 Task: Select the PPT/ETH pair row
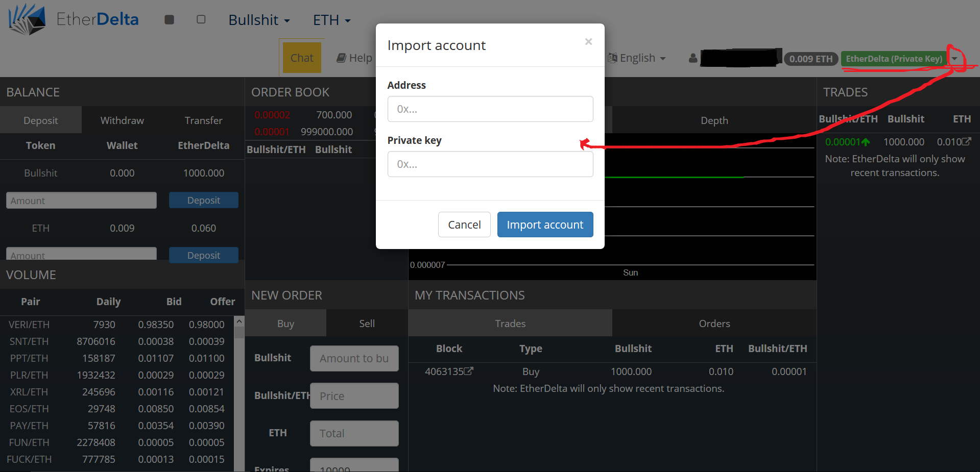click(x=117, y=358)
